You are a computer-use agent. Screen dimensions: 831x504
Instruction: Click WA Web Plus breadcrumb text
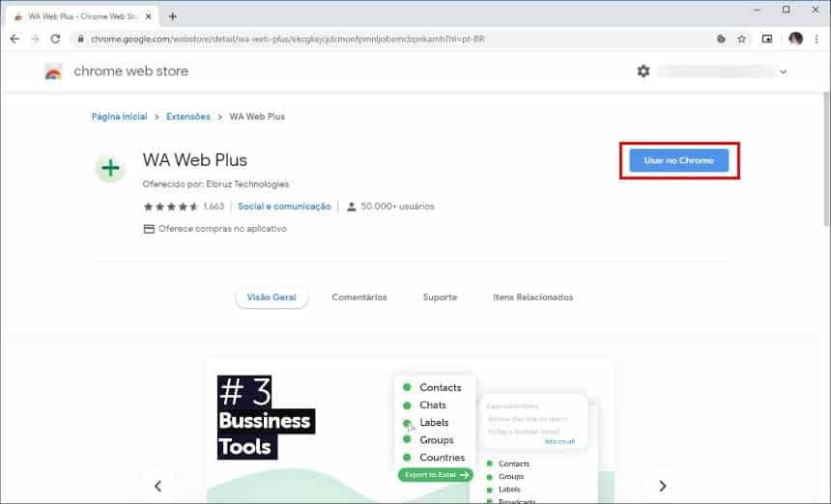pos(257,117)
